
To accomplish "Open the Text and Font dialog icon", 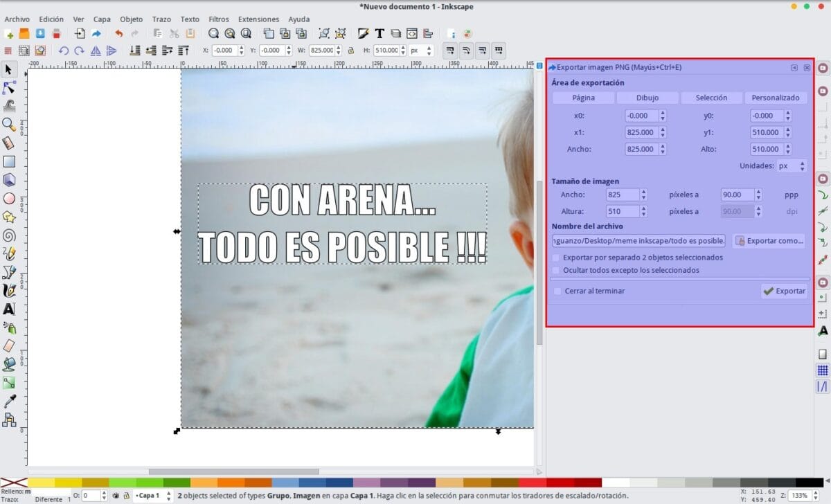I will click(379, 33).
